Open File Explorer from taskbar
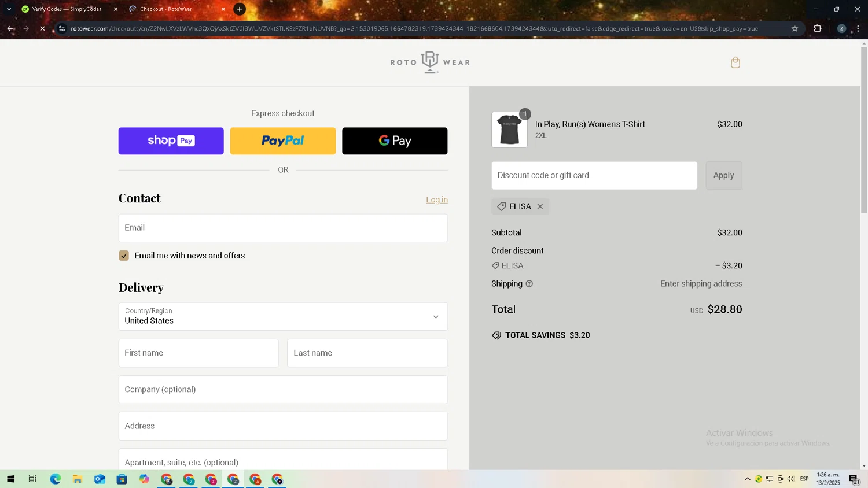Image resolution: width=868 pixels, height=488 pixels. pos(77,479)
